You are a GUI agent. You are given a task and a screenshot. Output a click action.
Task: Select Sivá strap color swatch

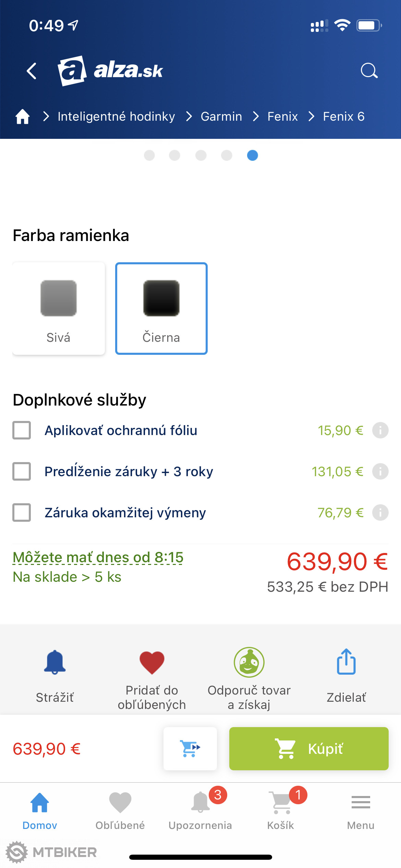[59, 308]
